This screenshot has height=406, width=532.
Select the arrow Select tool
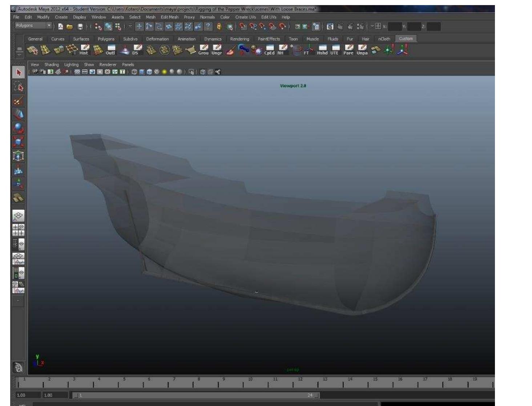pyautogui.click(x=19, y=72)
